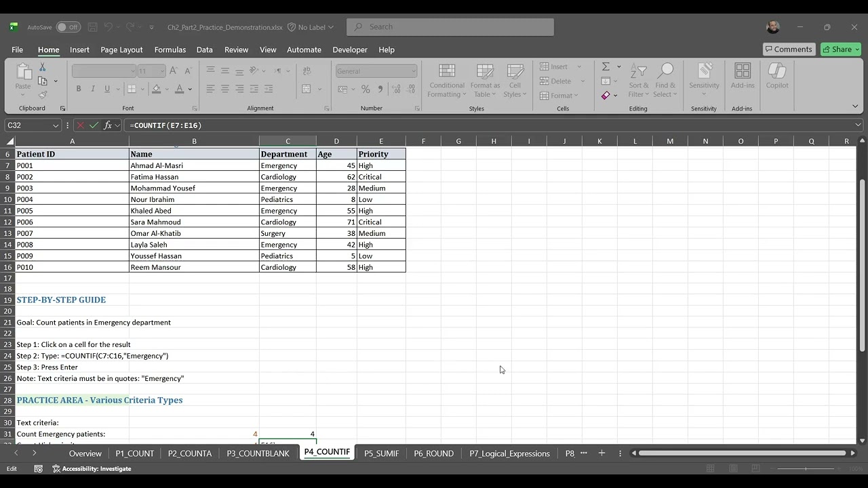This screenshot has width=868, height=488.
Task: Click Increase Decimal icon
Action: 395,89
